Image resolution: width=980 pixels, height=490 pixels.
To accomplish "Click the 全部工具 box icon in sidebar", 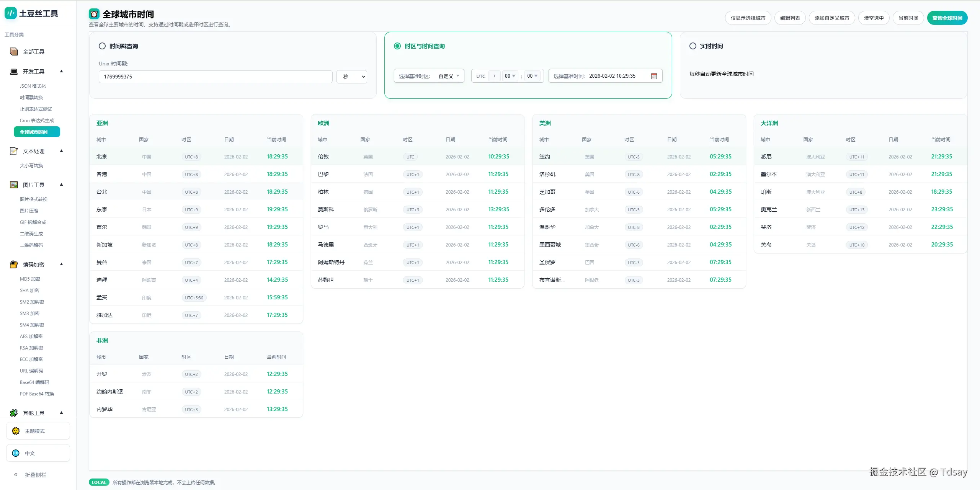I will [14, 52].
